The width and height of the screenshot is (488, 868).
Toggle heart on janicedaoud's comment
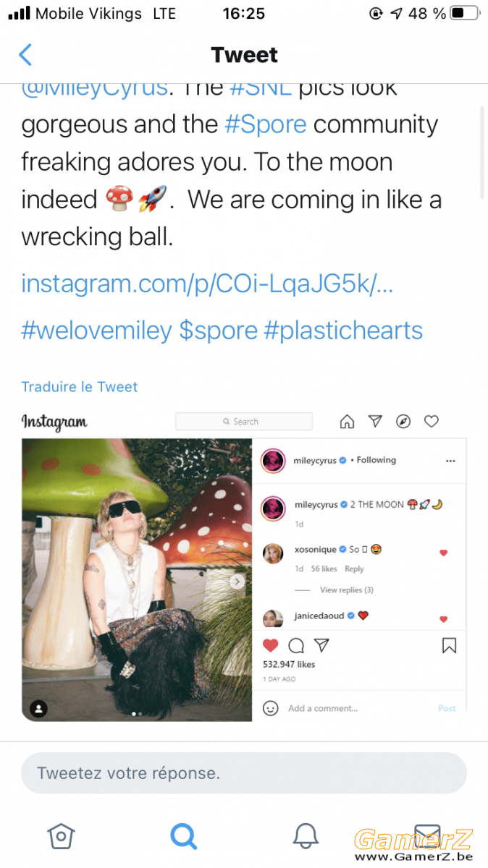[x=444, y=619]
